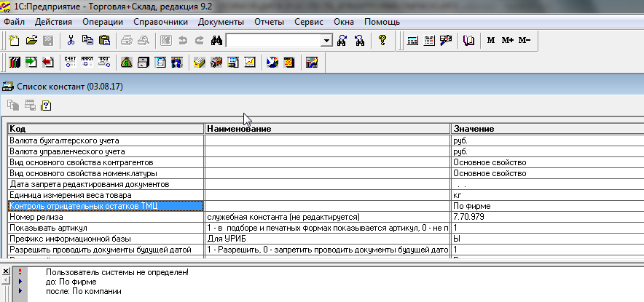Image resolution: width=644 pixels, height=302 pixels.
Task: Open the Справочники menu
Action: (x=160, y=22)
